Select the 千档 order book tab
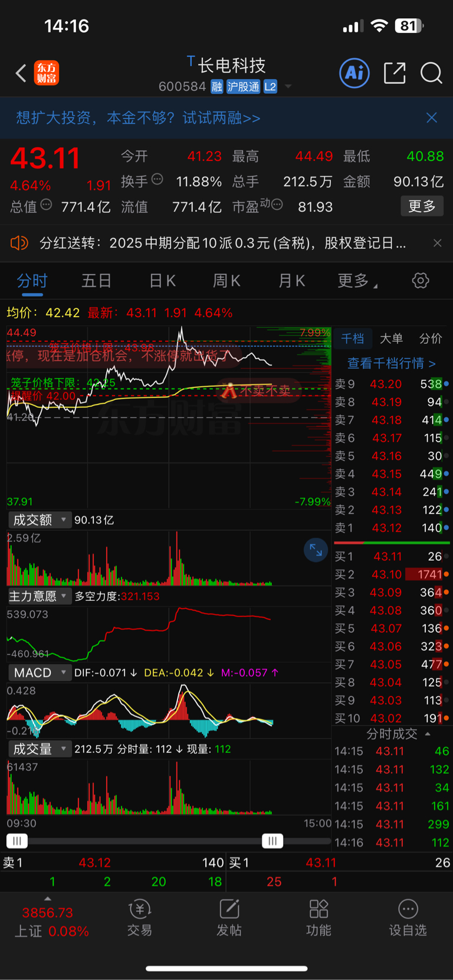The image size is (453, 980). coord(353,338)
